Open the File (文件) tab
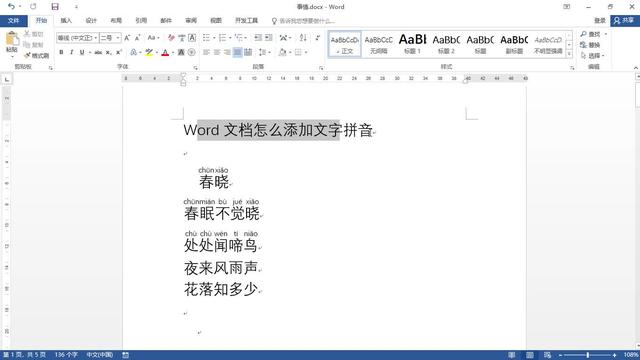 [13, 20]
